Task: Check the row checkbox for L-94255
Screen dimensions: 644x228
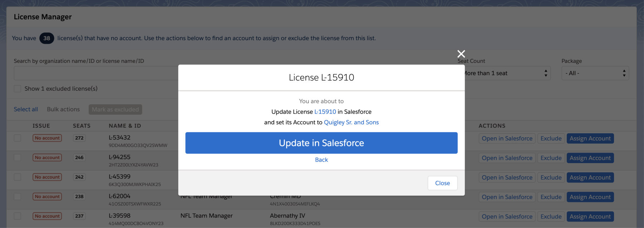Action: (x=17, y=158)
